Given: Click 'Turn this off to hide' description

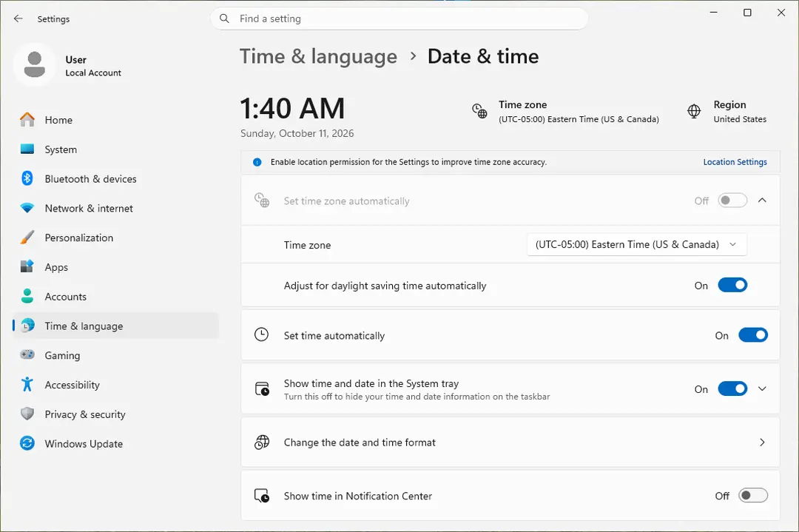Looking at the screenshot, I should tap(417, 397).
